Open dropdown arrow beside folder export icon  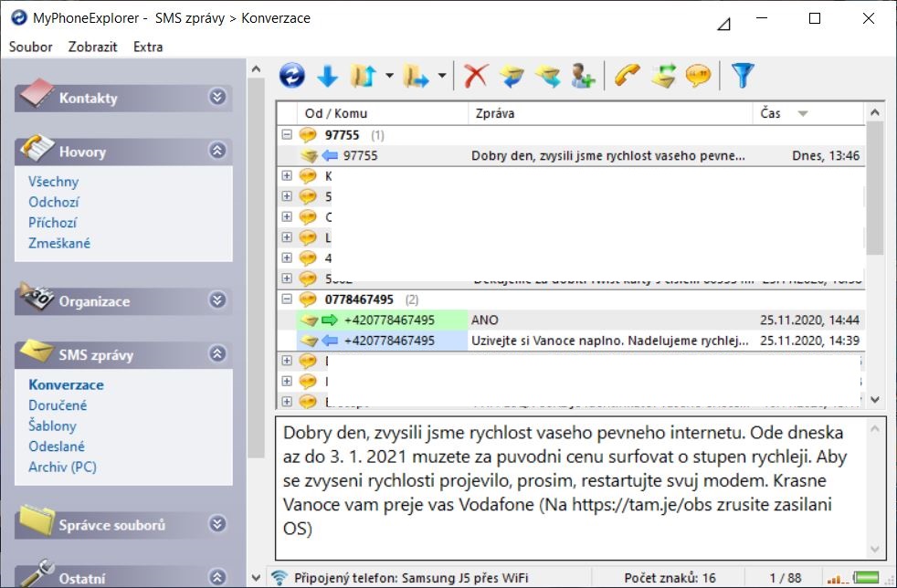point(442,76)
